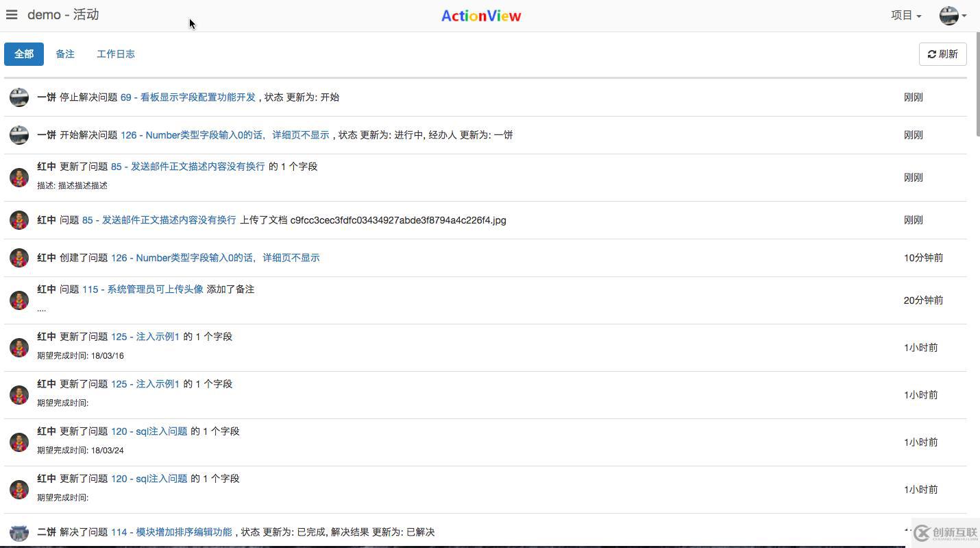Click 红中 avatar in 描述描述描述 update row

pos(19,178)
